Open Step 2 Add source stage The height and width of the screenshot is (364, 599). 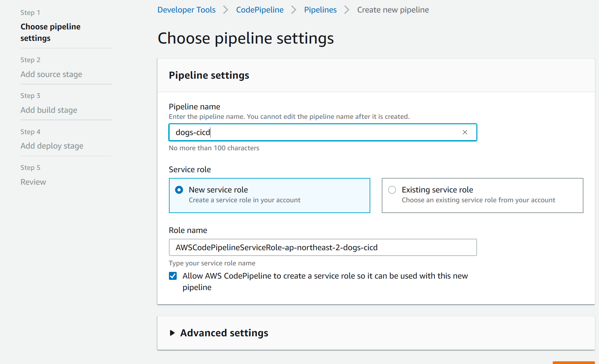point(51,74)
